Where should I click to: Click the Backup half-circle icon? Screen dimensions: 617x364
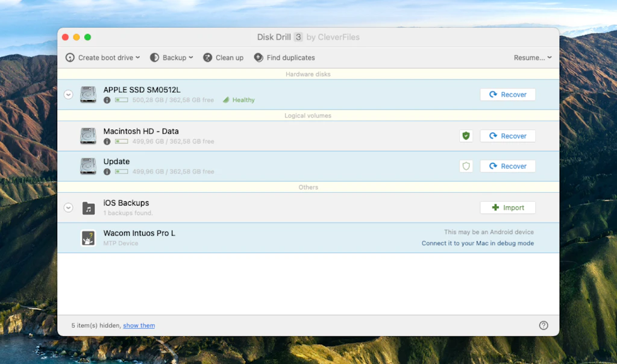154,57
